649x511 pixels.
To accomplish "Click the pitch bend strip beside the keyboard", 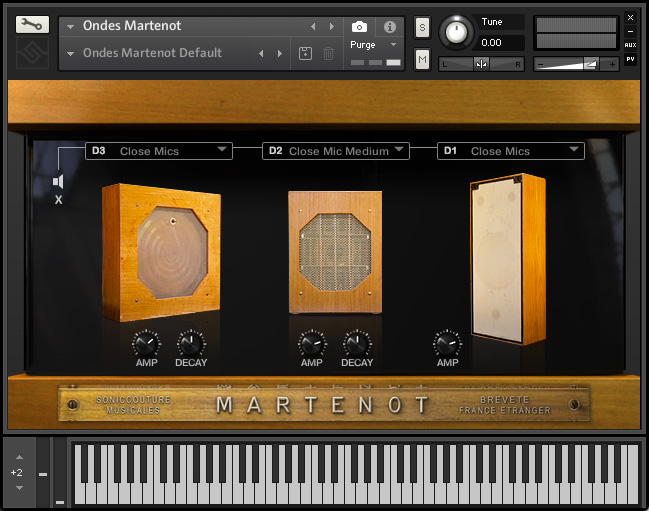I will tap(43, 473).
